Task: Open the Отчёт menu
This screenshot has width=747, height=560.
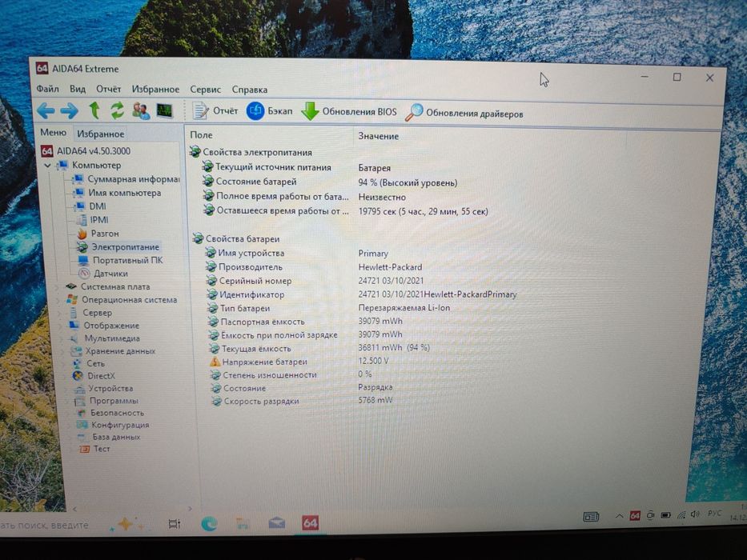Action: click(109, 89)
